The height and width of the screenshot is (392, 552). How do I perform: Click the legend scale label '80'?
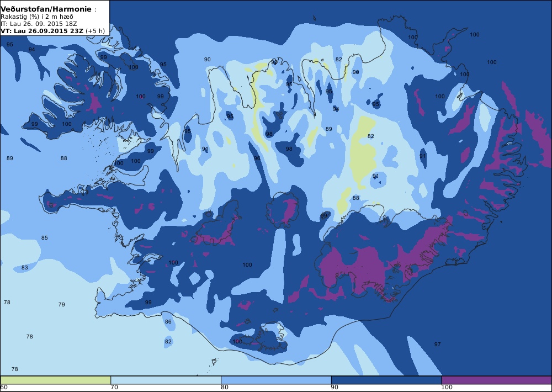pos(225,388)
